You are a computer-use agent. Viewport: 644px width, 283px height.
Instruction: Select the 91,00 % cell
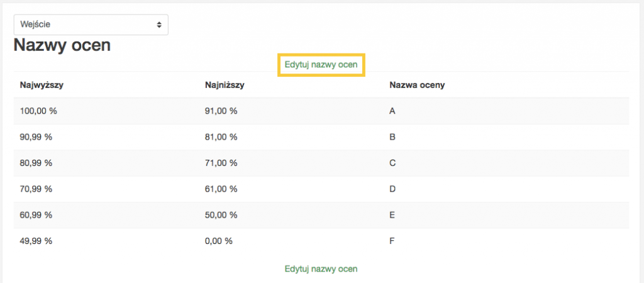coord(221,111)
